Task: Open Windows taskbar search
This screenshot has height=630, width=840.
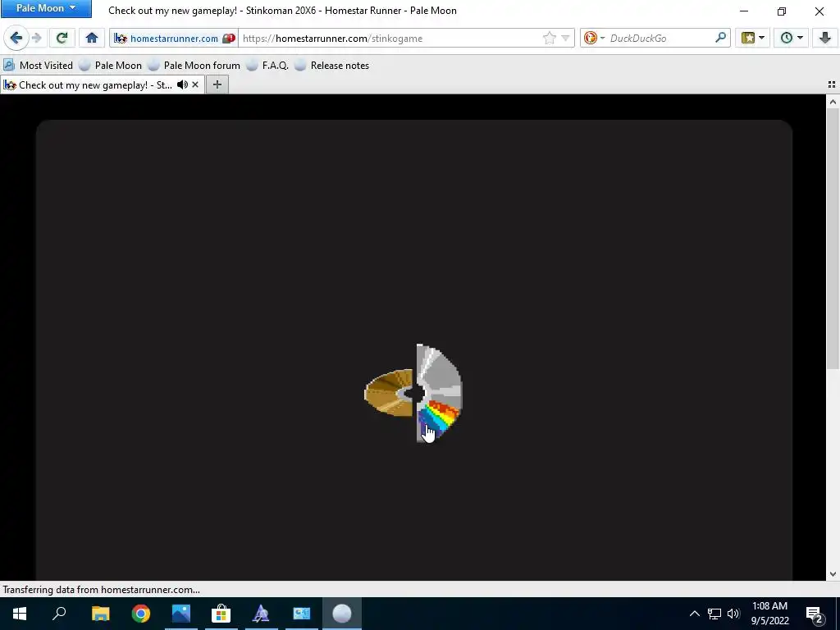Action: tap(59, 614)
